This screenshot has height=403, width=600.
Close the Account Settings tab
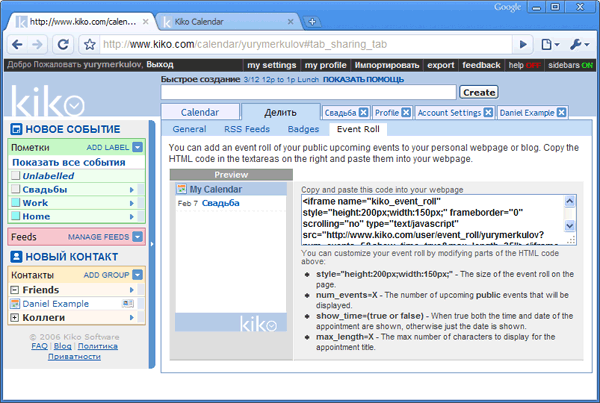488,113
